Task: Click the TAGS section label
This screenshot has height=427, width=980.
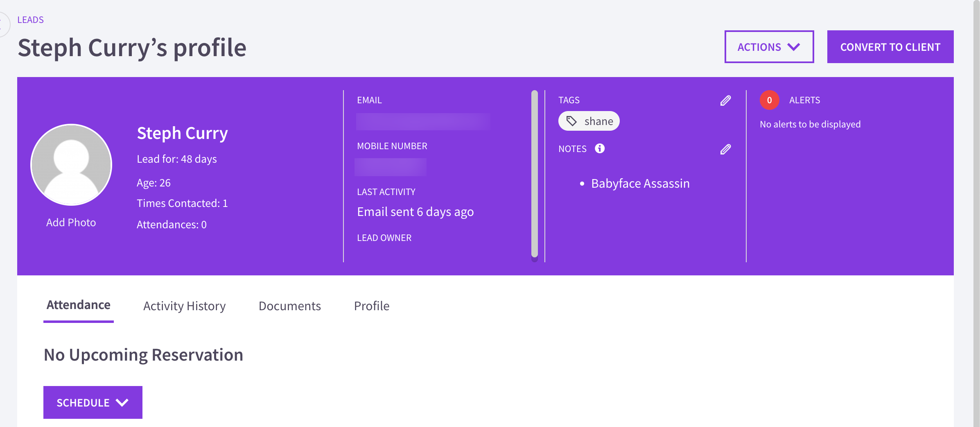Action: pos(569,100)
